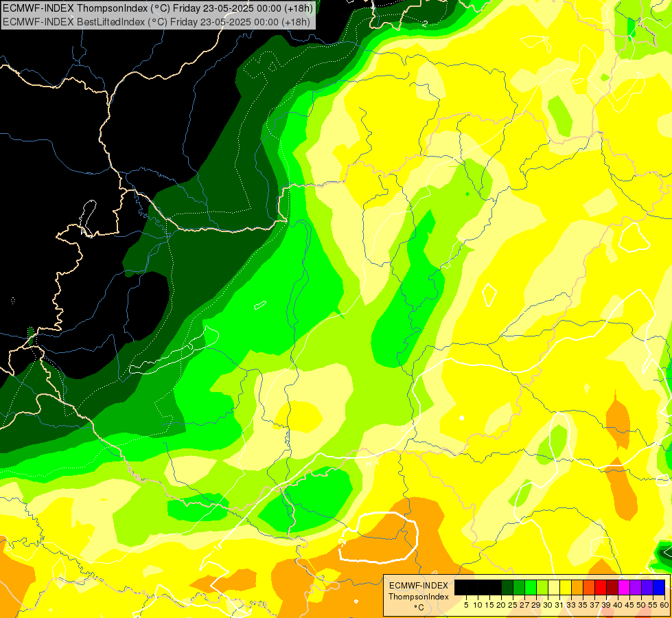Click the legend value 40
This screenshot has width=672, height=618.
click(x=618, y=605)
